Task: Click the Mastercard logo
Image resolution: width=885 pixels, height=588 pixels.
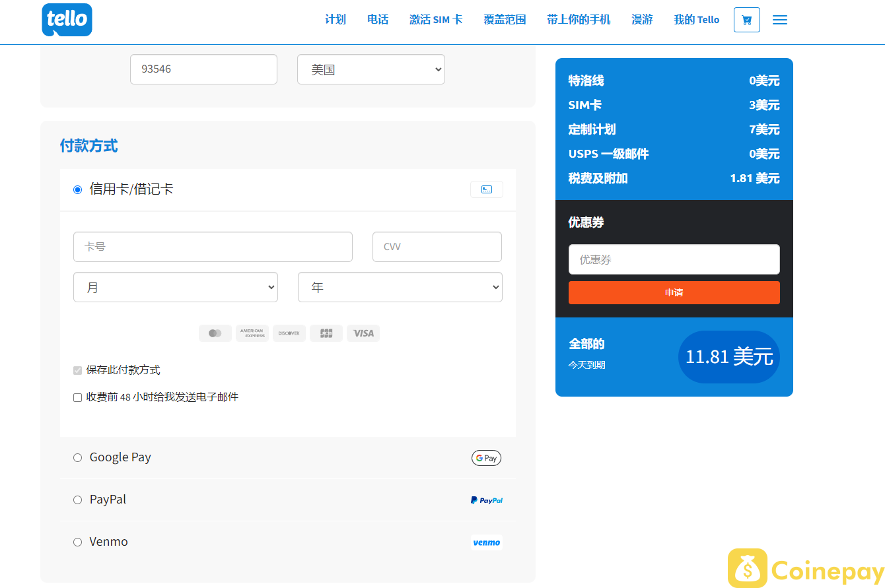Action: [215, 333]
